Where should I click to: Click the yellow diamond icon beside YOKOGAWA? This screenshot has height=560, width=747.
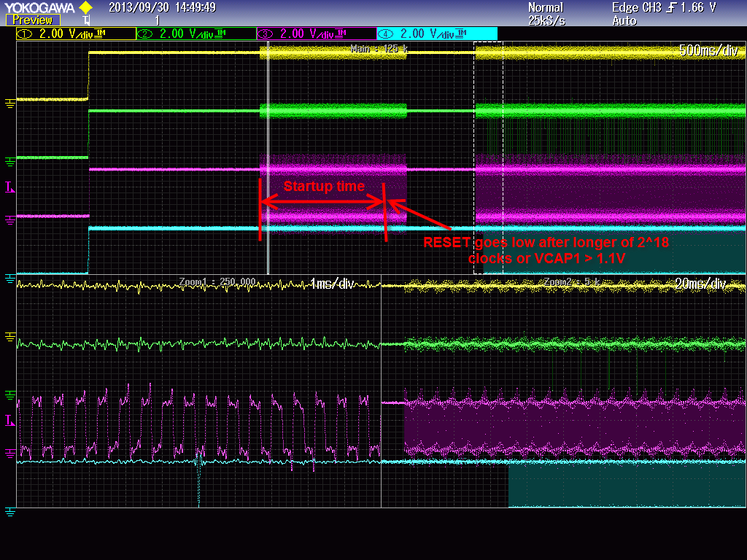point(86,7)
